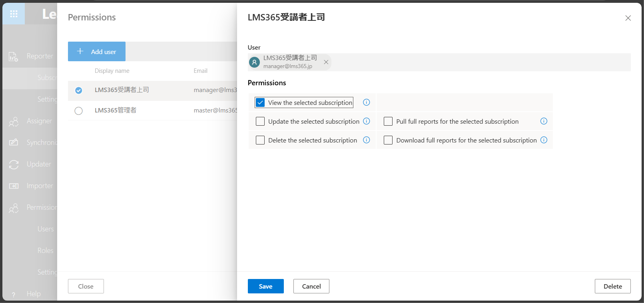This screenshot has height=303, width=644.
Task: Click the Delete button
Action: (x=613, y=286)
